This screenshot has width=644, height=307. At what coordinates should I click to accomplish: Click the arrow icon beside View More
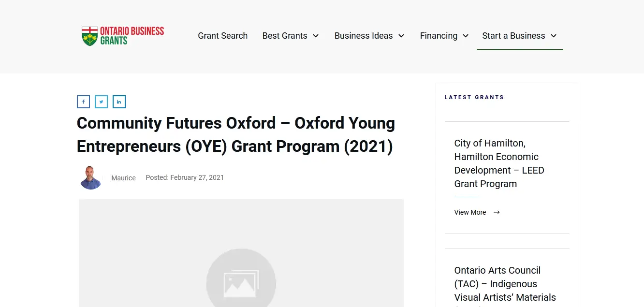click(497, 212)
